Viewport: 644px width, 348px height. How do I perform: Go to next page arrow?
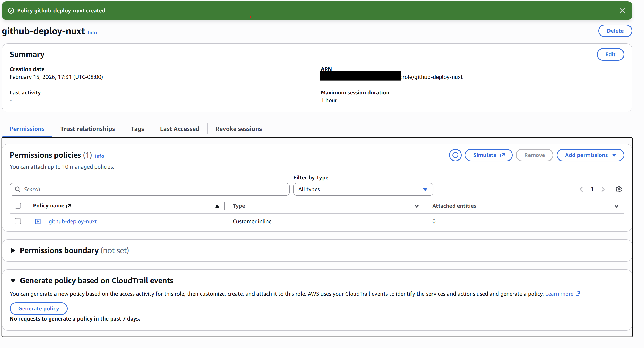[x=603, y=189]
